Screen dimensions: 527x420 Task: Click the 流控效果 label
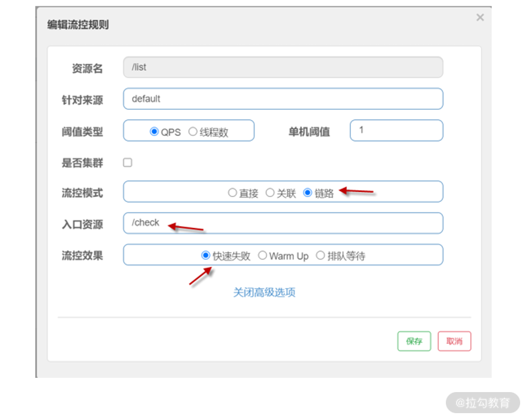click(x=82, y=256)
